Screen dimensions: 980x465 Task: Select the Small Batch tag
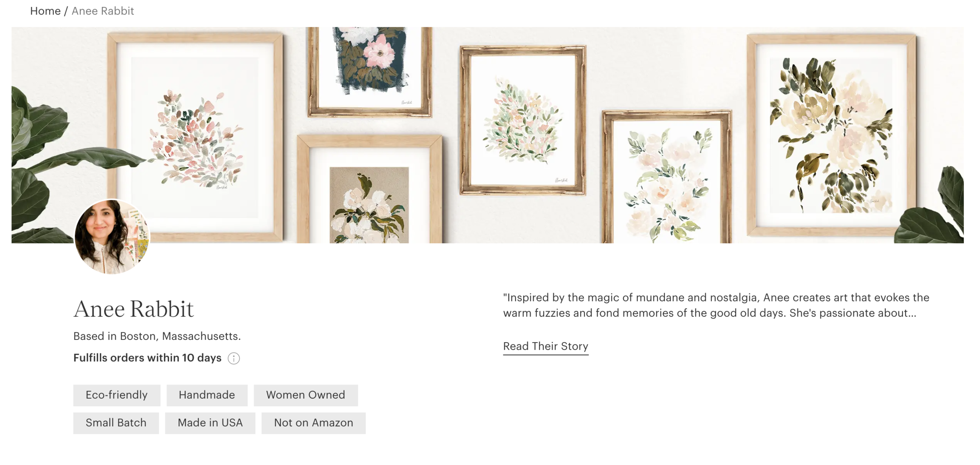116,423
